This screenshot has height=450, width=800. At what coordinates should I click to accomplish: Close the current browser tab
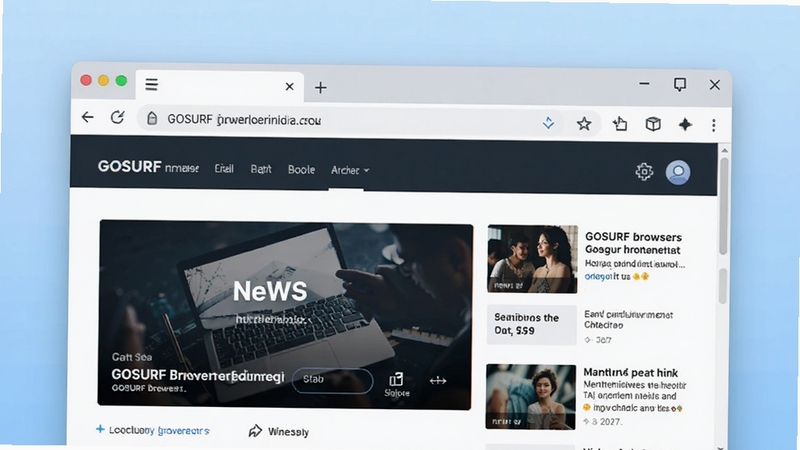(x=289, y=87)
